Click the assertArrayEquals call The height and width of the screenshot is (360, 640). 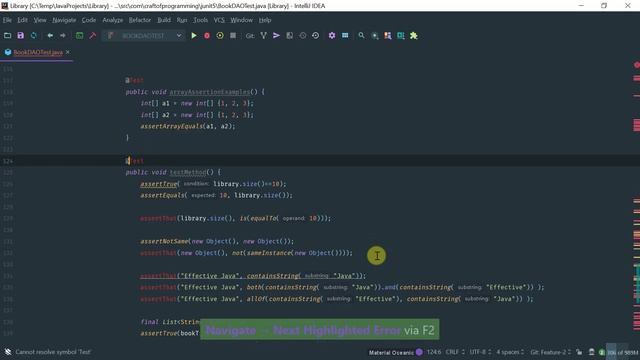tap(171, 127)
